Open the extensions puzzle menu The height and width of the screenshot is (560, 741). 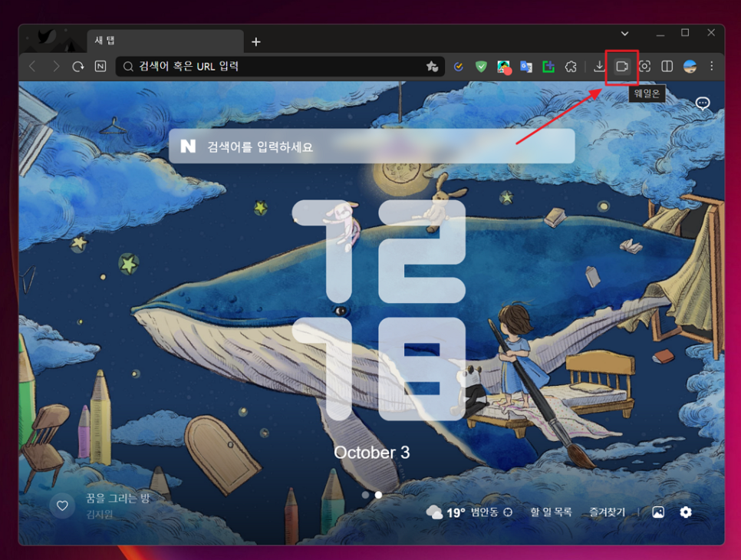tap(571, 67)
